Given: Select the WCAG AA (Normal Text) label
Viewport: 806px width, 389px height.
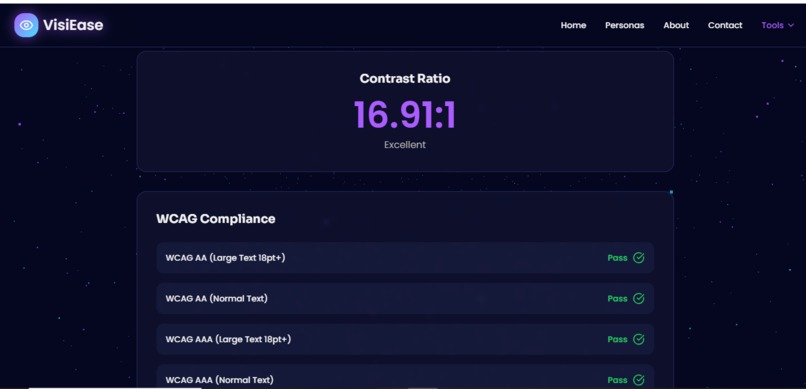Looking at the screenshot, I should click(216, 299).
